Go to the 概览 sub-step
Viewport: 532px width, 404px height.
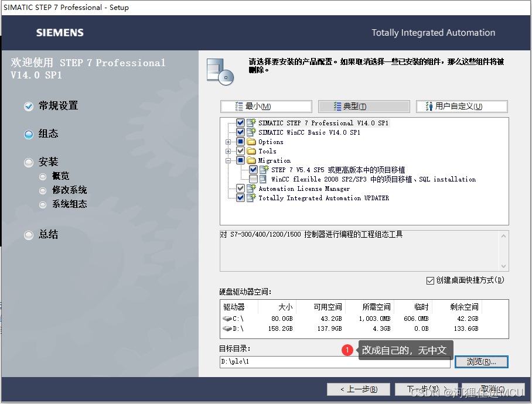click(60, 176)
